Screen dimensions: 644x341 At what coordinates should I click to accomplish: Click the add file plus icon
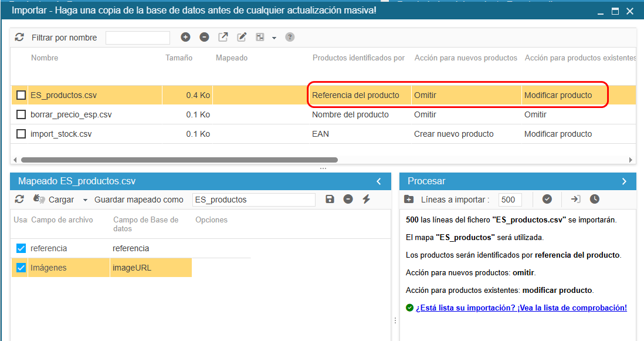(x=186, y=38)
